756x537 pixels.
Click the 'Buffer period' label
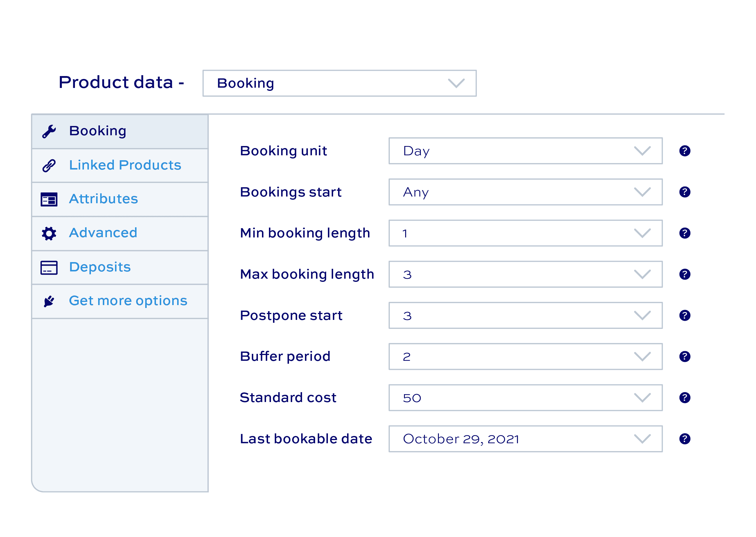click(285, 357)
